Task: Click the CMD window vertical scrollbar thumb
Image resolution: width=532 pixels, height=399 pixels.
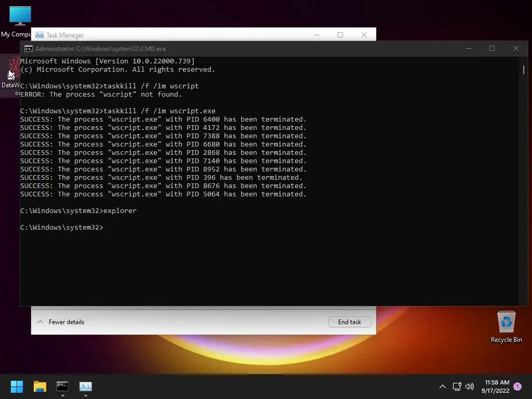Action: pyautogui.click(x=524, y=70)
